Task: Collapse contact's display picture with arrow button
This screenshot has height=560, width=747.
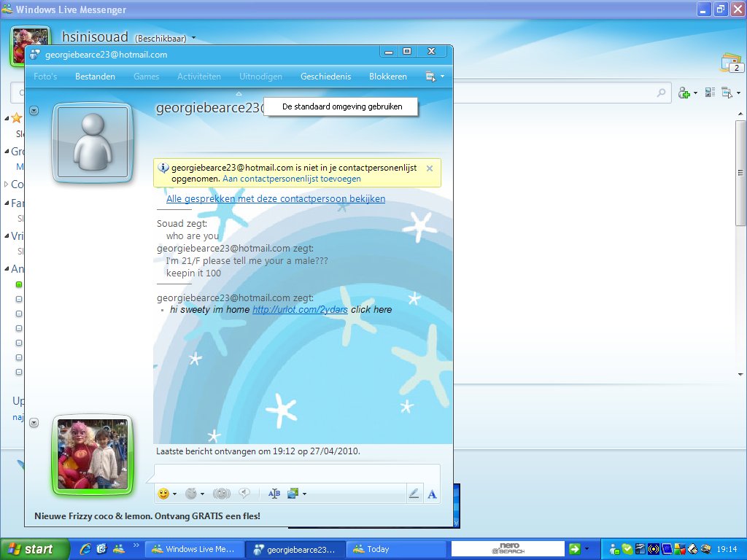Action: (34, 111)
